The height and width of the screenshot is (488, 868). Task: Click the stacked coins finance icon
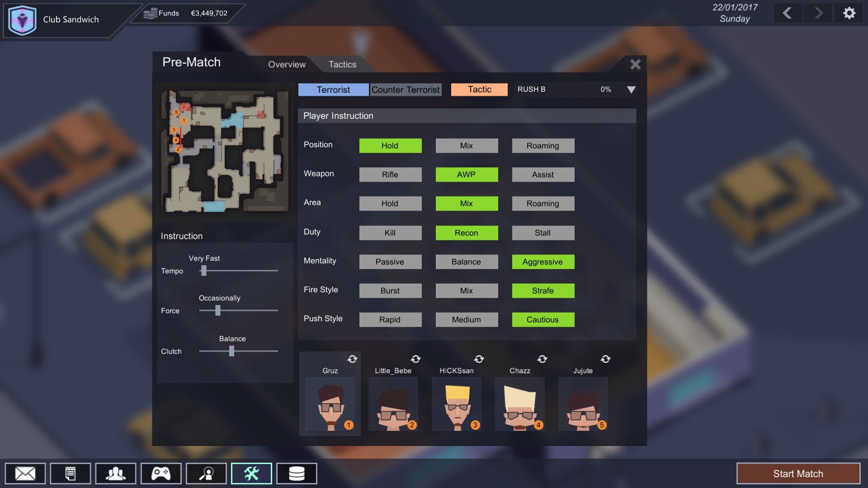pyautogui.click(x=297, y=474)
